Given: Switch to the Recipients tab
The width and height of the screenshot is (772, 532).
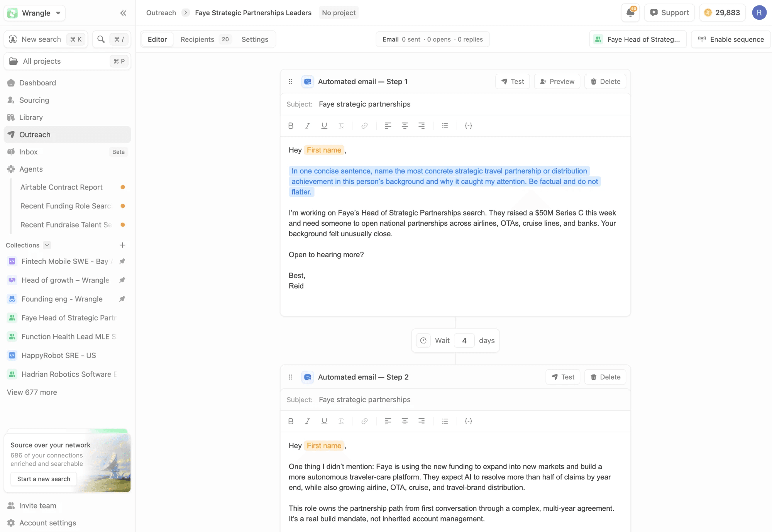Looking at the screenshot, I should pyautogui.click(x=205, y=39).
